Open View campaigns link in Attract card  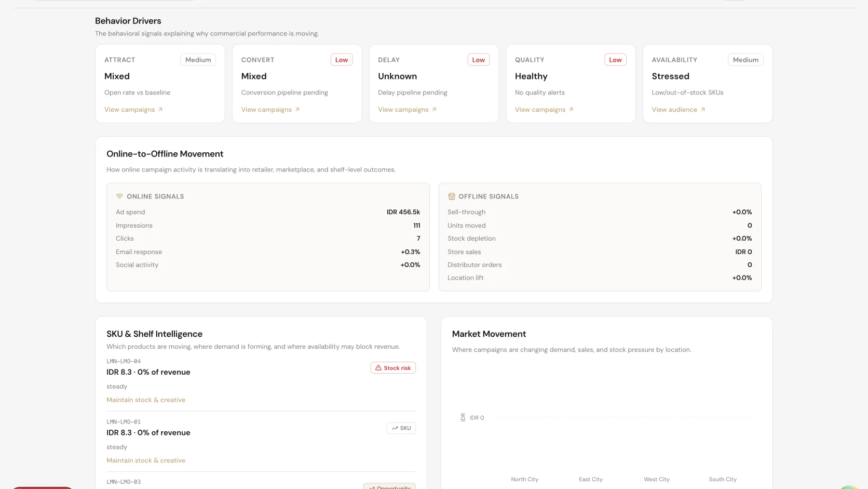pos(133,110)
